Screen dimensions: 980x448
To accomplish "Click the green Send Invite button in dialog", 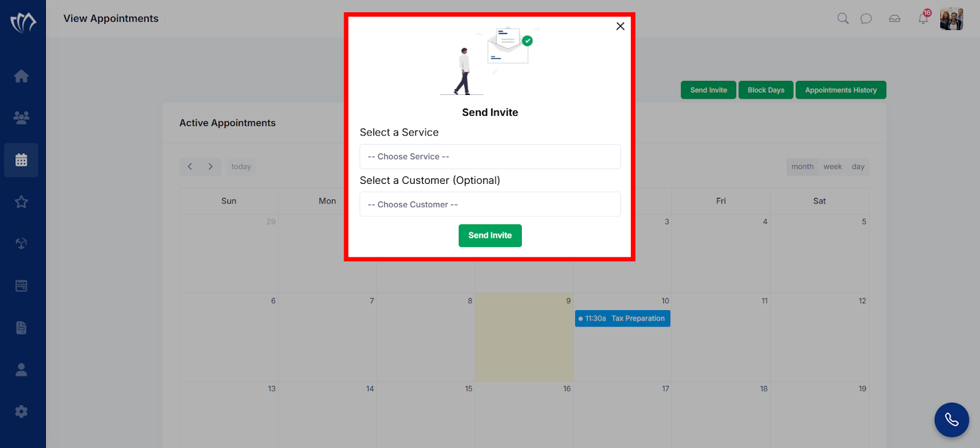I will 490,235.
